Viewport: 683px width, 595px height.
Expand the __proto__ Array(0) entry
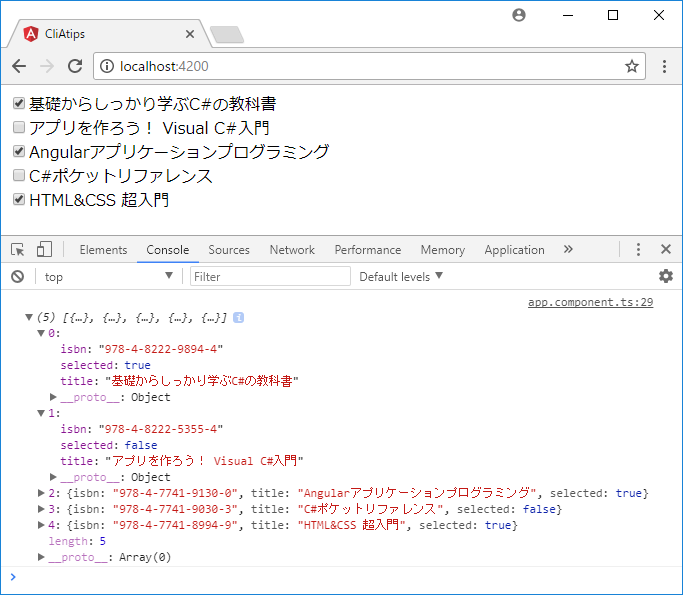pyautogui.click(x=41, y=557)
